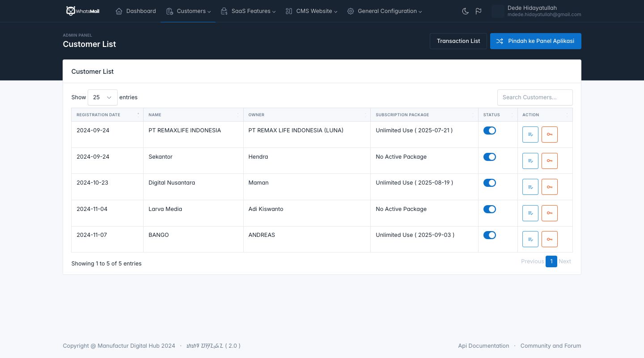Click edit icon for PT REMAXLIFE INDONESIA

[530, 135]
